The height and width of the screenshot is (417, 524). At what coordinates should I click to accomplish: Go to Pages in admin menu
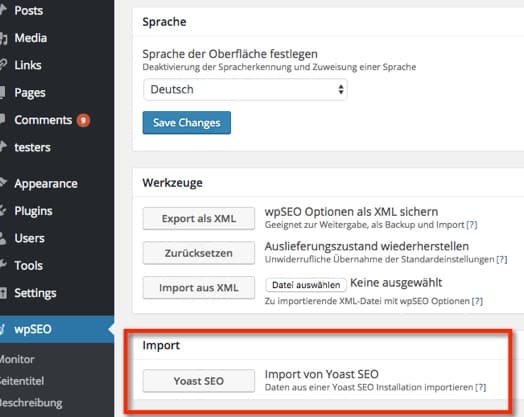pos(30,93)
